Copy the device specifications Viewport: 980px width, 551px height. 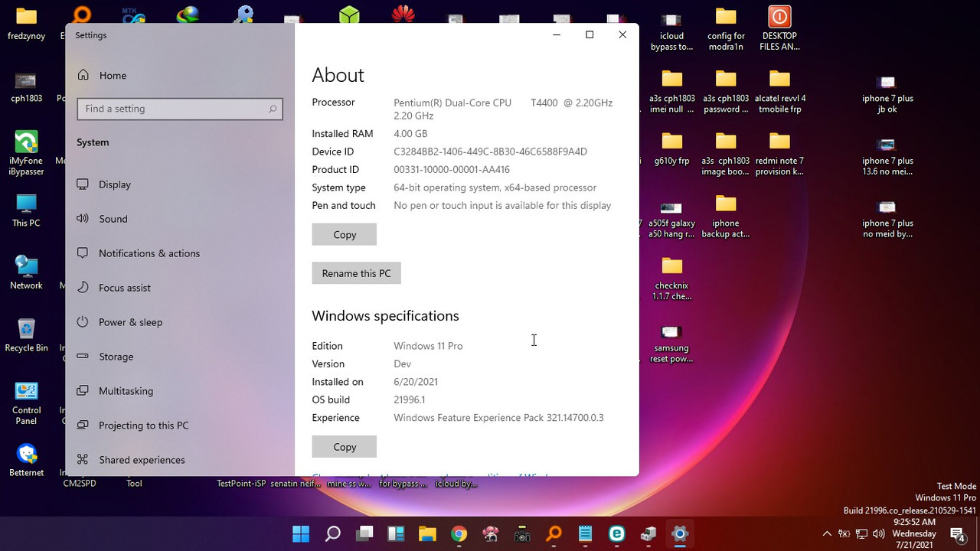(345, 235)
